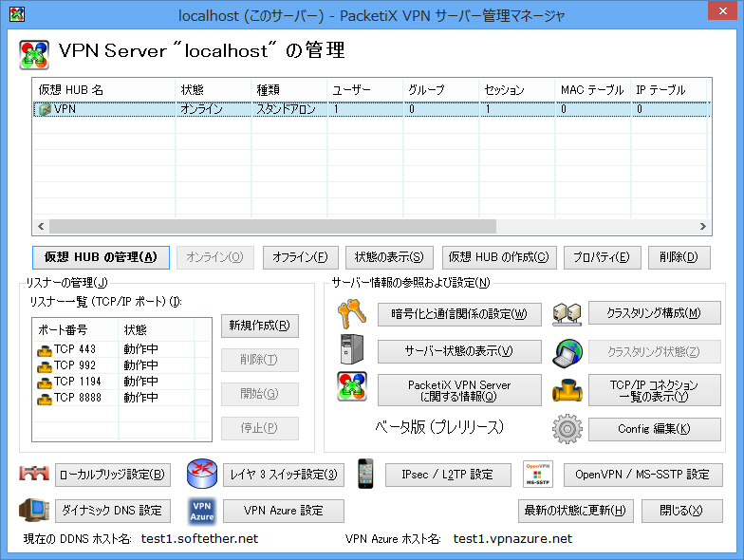Click the large VPN Server logo beside the heading
The height and width of the screenshot is (560, 744).
34,55
